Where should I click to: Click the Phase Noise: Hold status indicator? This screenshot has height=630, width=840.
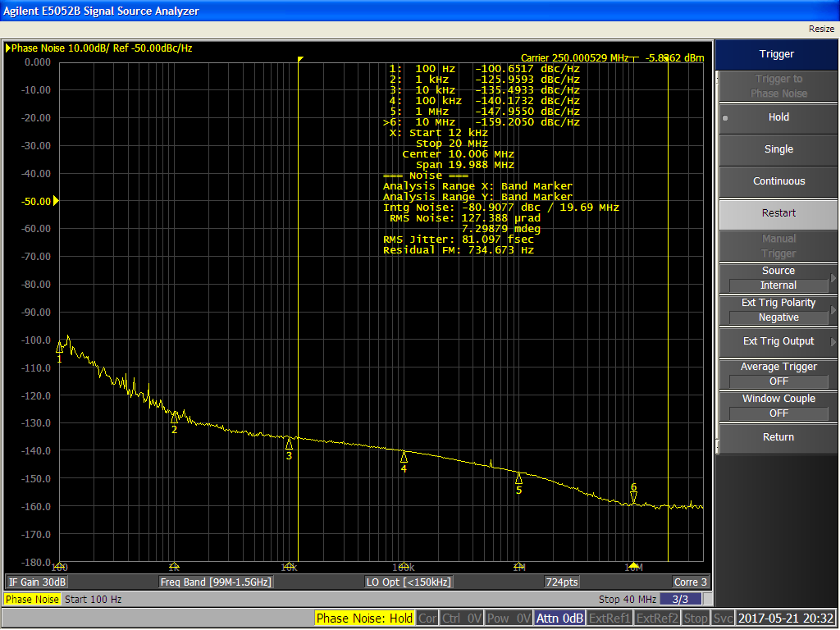(363, 619)
